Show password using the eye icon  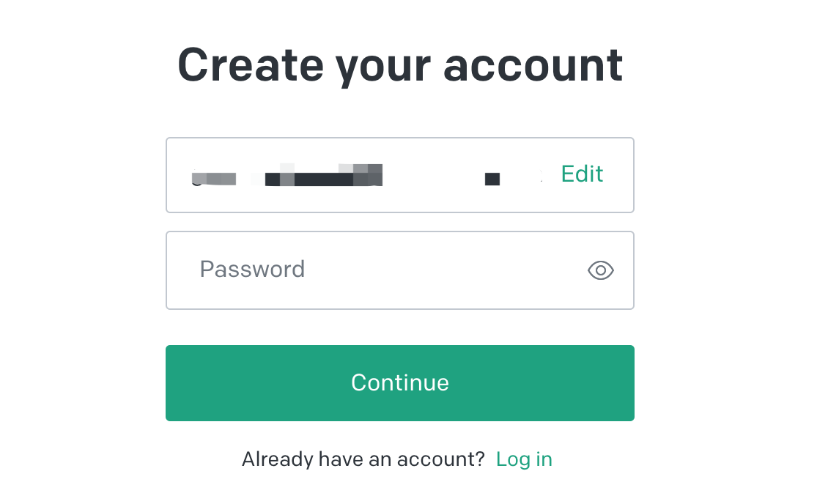[x=600, y=270]
